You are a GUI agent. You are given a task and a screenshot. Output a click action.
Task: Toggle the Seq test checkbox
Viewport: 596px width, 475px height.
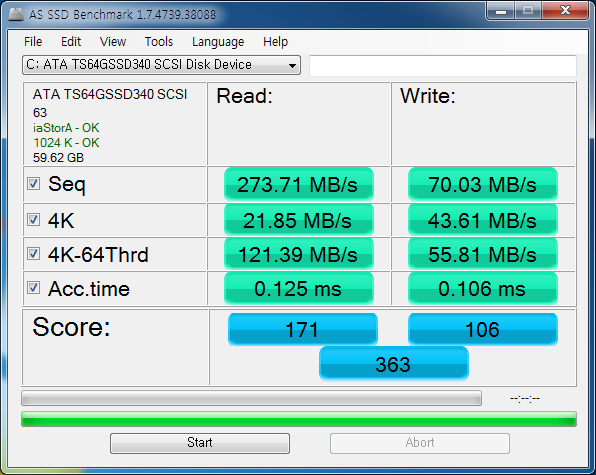(x=33, y=184)
